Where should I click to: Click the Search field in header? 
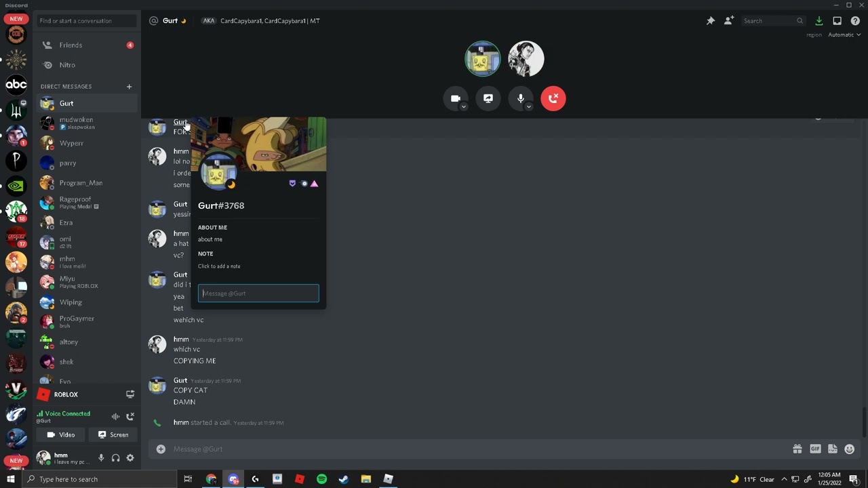(772, 21)
